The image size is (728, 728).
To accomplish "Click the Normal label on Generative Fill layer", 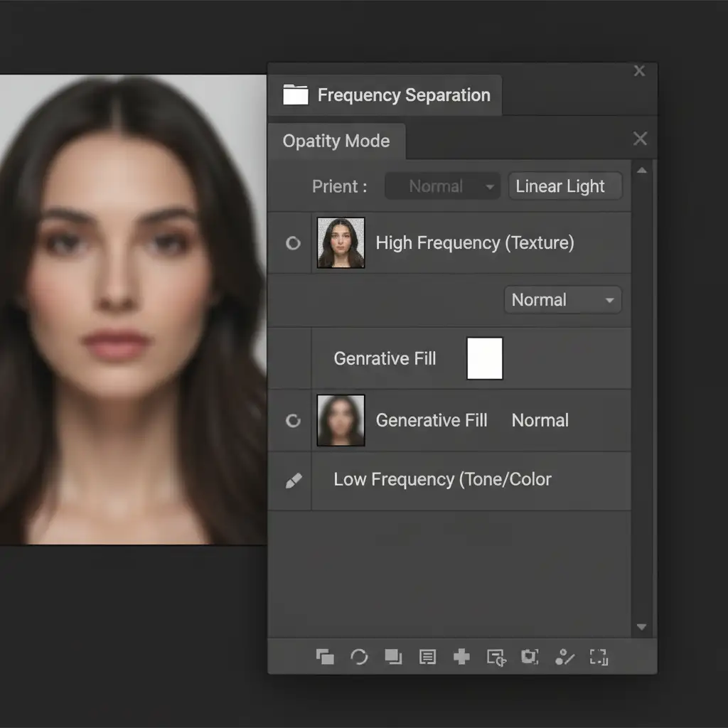I will click(x=540, y=421).
